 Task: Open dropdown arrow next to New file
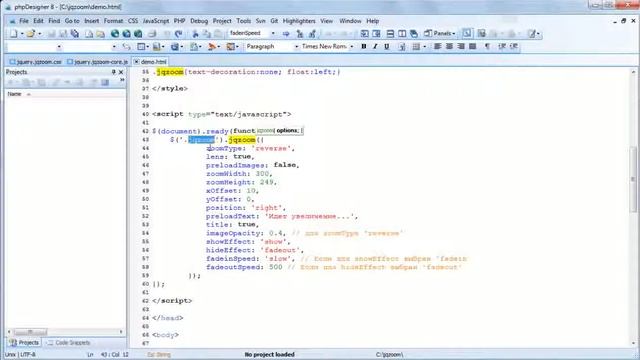(x=22, y=33)
